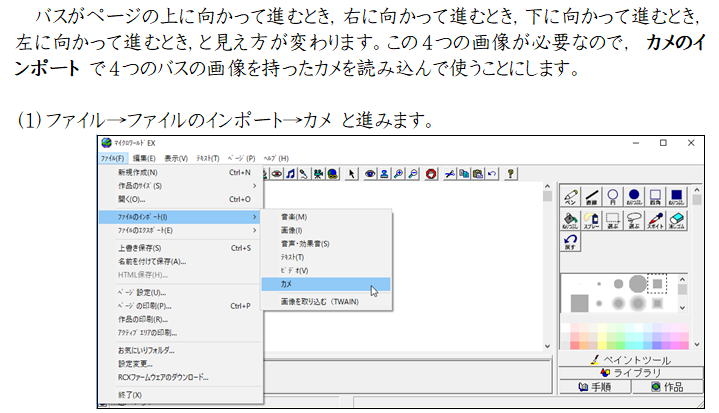Select the large solid circle brush
The height and width of the screenshot is (413, 719).
(x=637, y=284)
